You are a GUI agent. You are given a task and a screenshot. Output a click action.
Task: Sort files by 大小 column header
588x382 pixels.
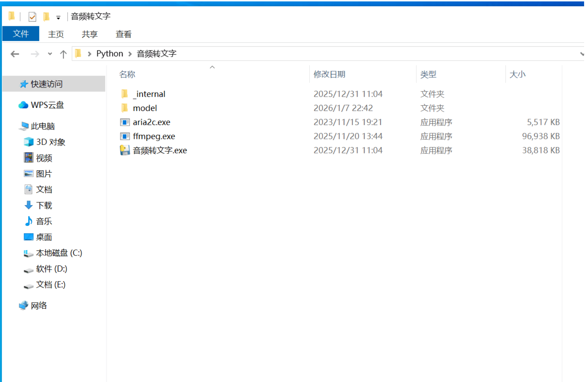tap(517, 74)
